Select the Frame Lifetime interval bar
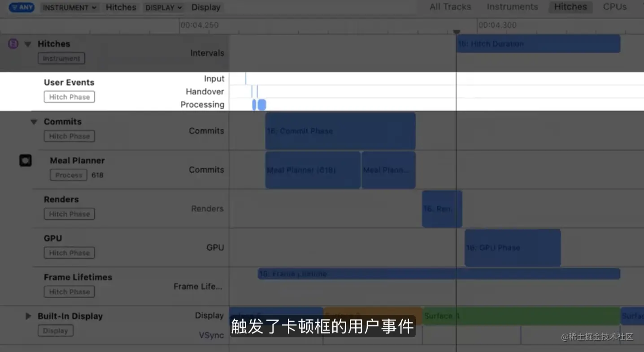The width and height of the screenshot is (644, 352). tap(439, 274)
